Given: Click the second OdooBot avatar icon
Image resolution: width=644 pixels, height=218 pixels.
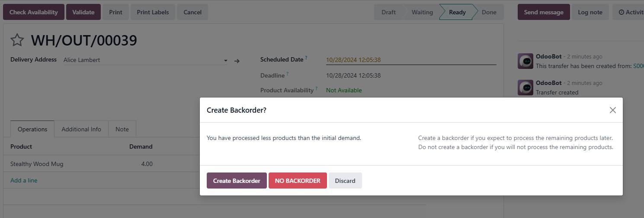Looking at the screenshot, I should (x=525, y=88).
